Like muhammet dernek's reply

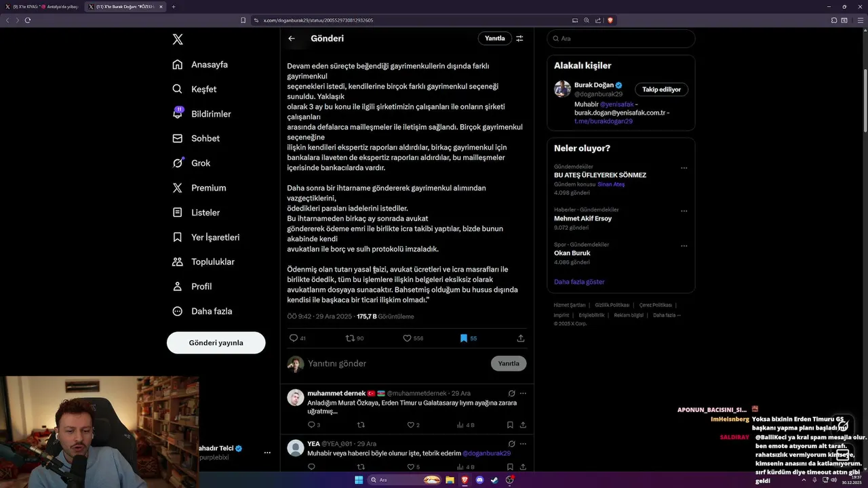point(410,425)
